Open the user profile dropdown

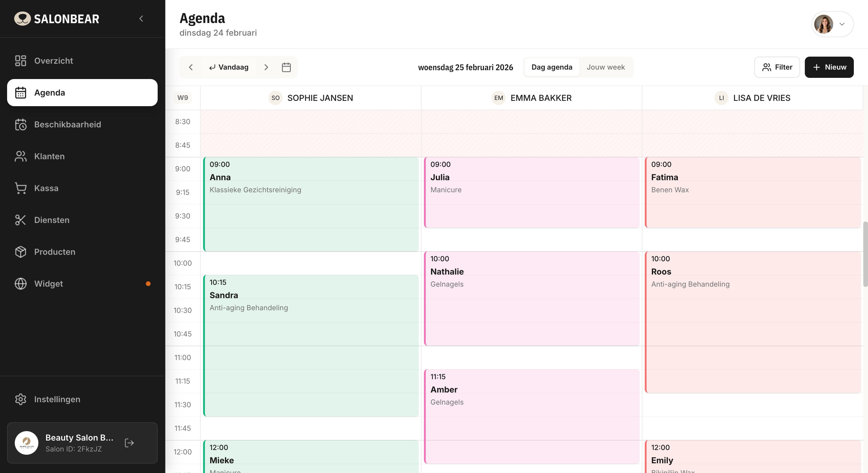(832, 24)
